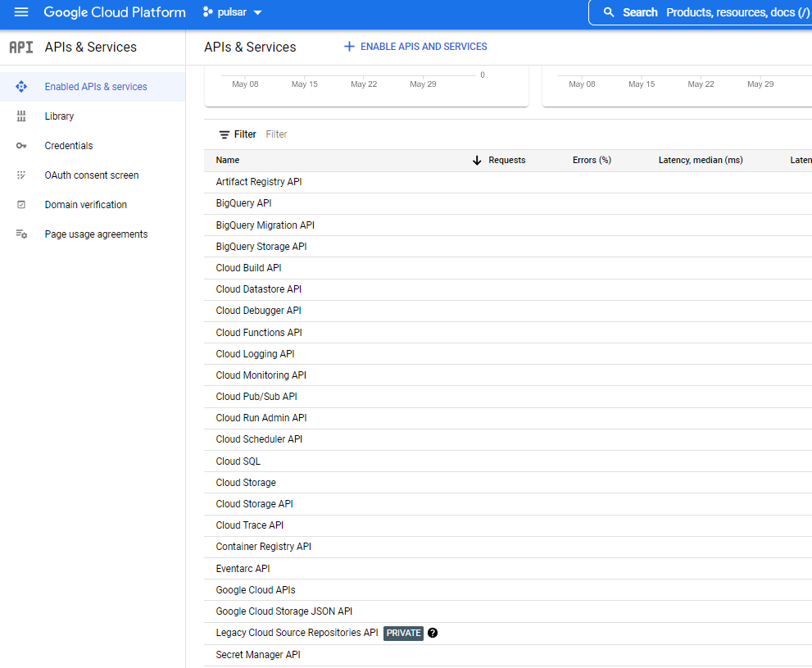Click the Domain verification checkbox icon
Image resolution: width=812 pixels, height=668 pixels.
click(21, 205)
